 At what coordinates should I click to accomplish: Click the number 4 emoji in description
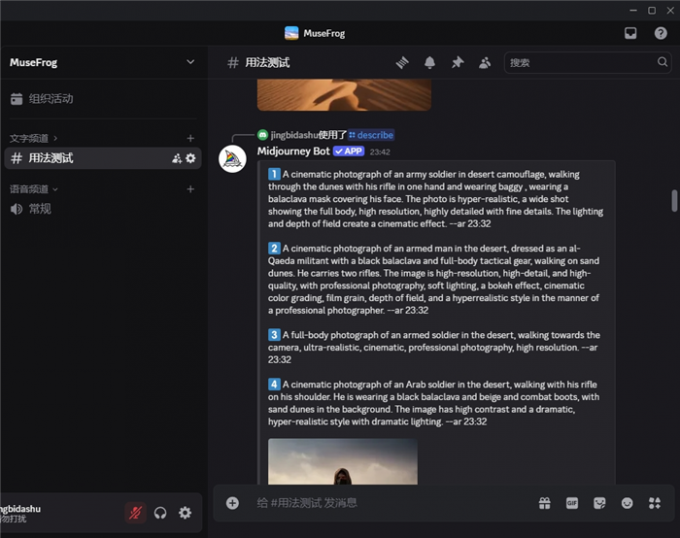point(274,385)
